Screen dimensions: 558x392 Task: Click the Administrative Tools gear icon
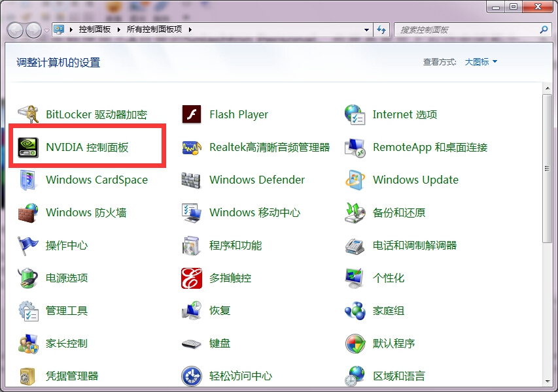(28, 310)
